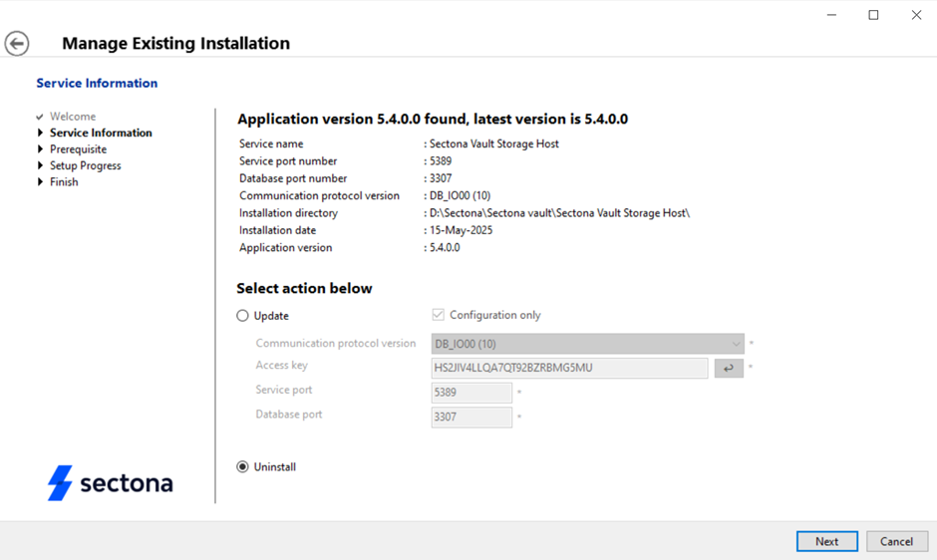The image size is (937, 560).
Task: Select the Update radio button
Action: tap(242, 316)
